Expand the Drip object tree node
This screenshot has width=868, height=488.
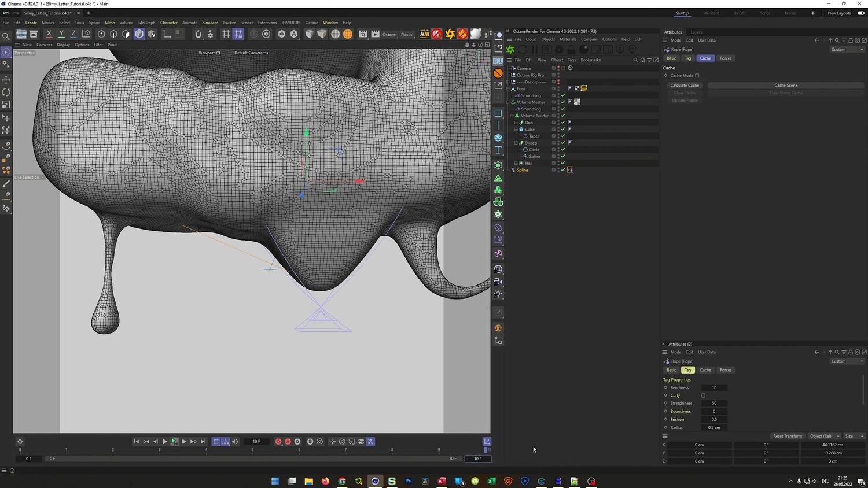pos(516,123)
